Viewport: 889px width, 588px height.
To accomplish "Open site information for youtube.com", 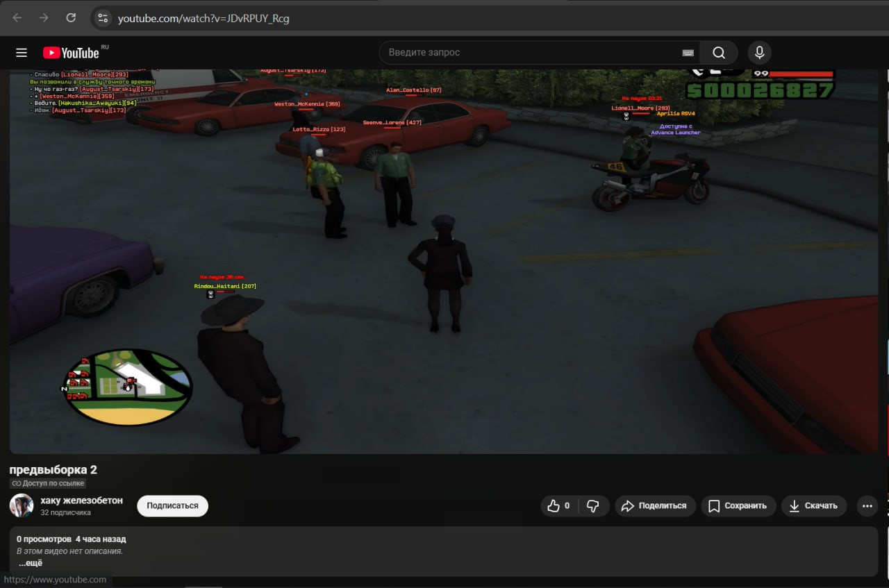I will tap(102, 18).
